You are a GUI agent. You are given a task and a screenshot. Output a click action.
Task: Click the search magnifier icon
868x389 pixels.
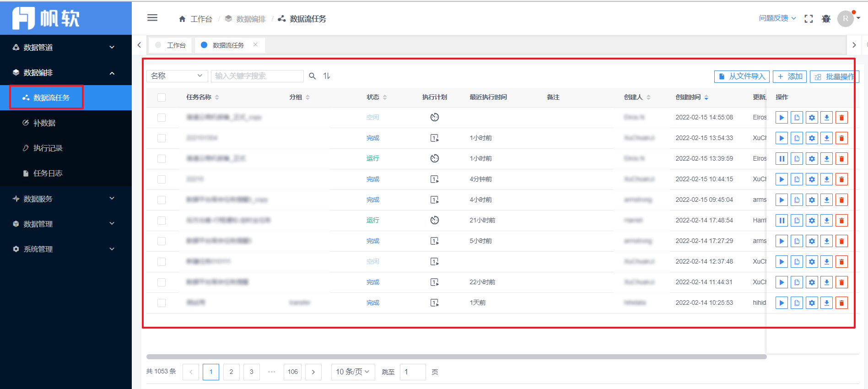click(312, 76)
